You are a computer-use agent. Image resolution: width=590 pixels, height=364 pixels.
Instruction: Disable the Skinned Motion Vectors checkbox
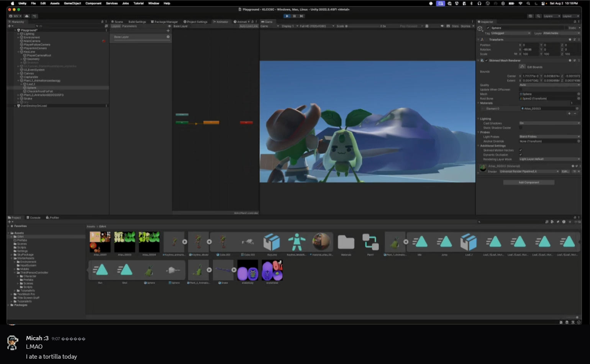[x=521, y=150]
